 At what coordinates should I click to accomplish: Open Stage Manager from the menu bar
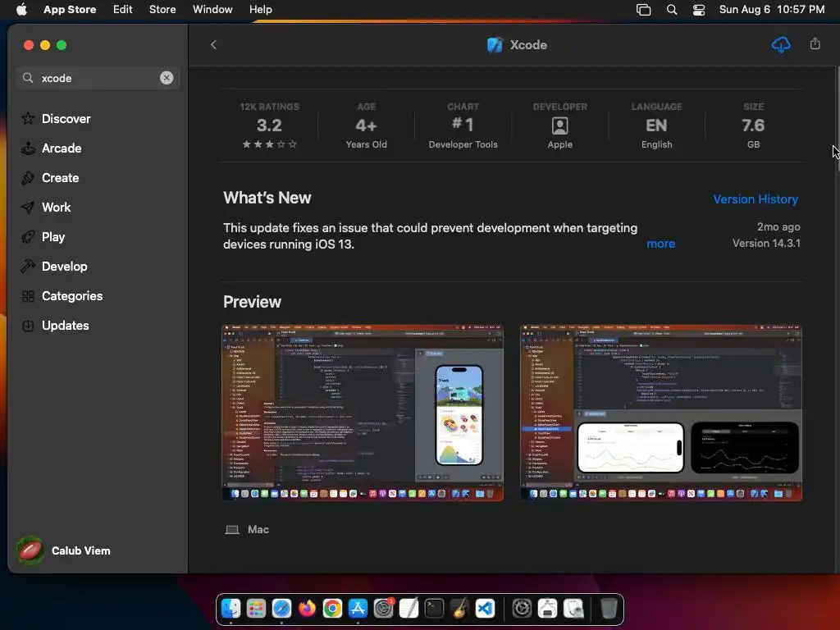(x=643, y=9)
